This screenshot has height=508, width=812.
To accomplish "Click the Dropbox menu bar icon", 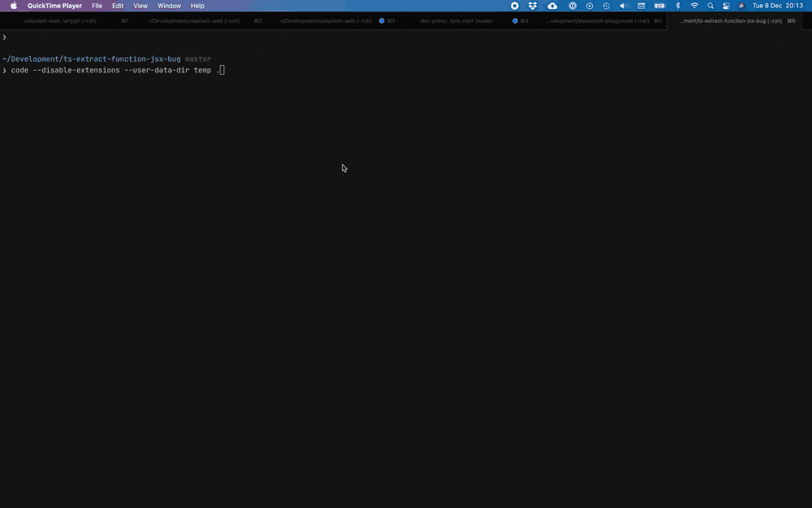I will (533, 6).
